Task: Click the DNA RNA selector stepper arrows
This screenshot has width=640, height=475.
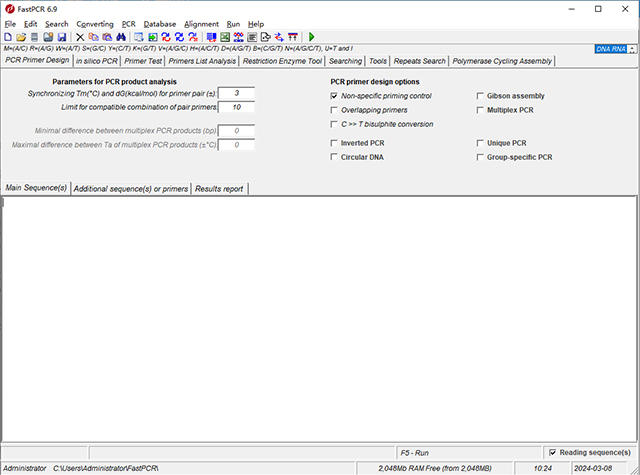Action: click(632, 49)
